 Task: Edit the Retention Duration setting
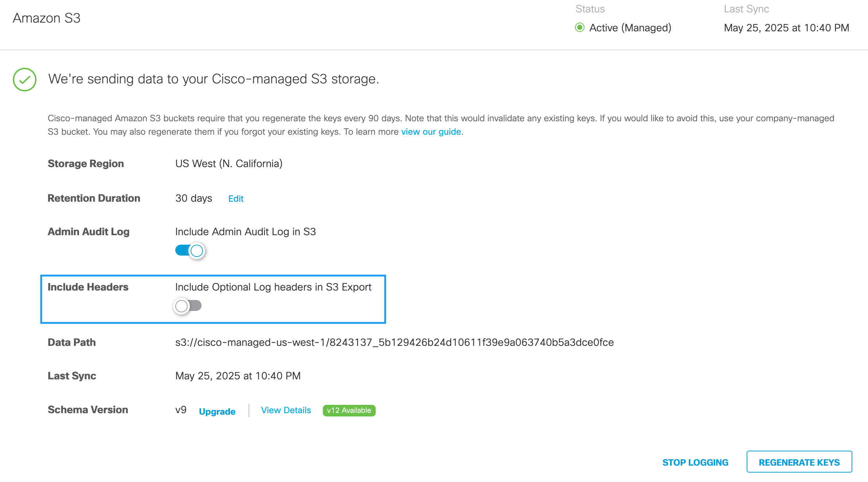click(x=236, y=199)
